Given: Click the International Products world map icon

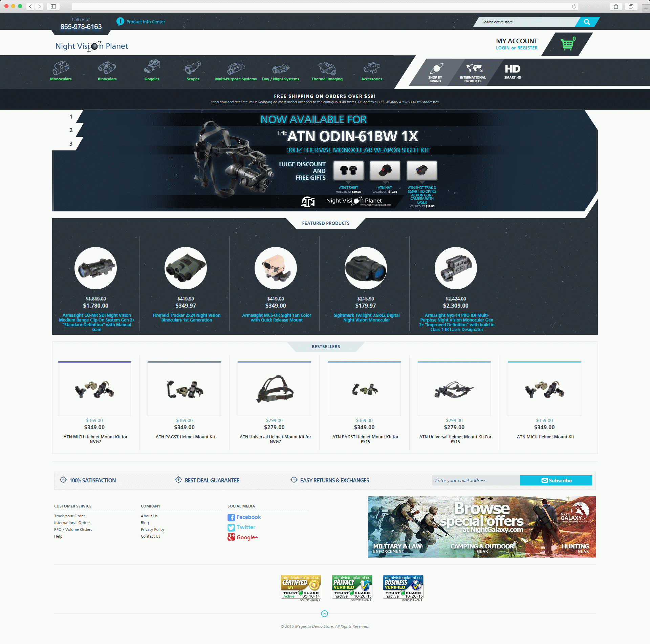Looking at the screenshot, I should (474, 68).
